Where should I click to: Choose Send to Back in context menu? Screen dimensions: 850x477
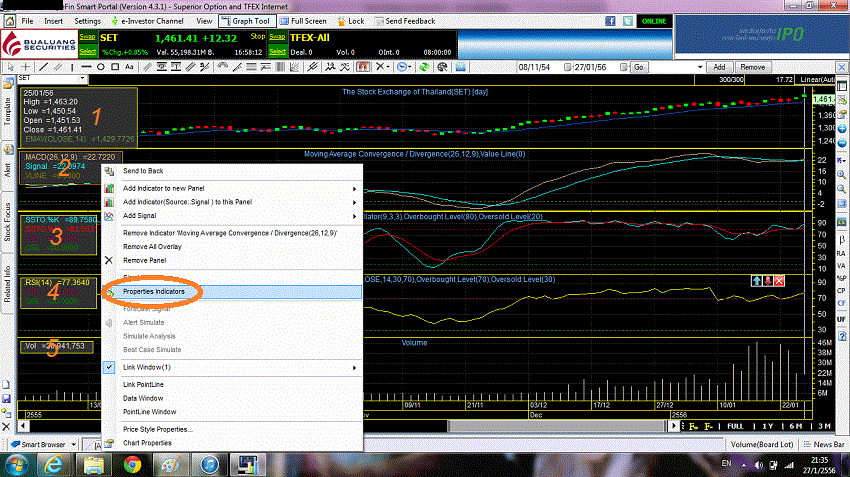point(232,171)
